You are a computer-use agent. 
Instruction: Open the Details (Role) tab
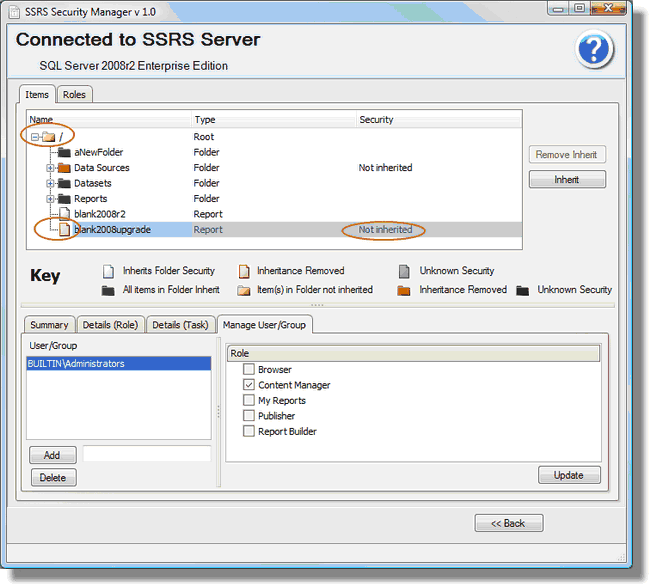tap(110, 325)
